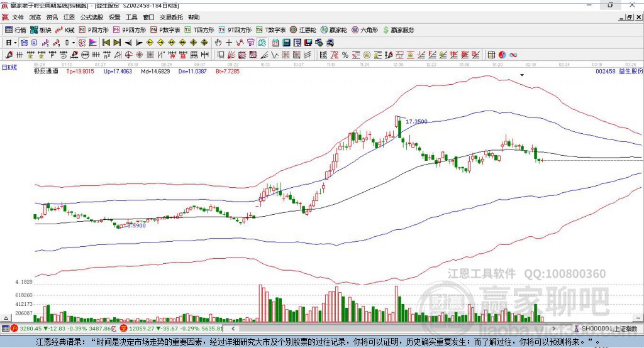
Task: Select the hand pan tool
Action: (x=218, y=43)
